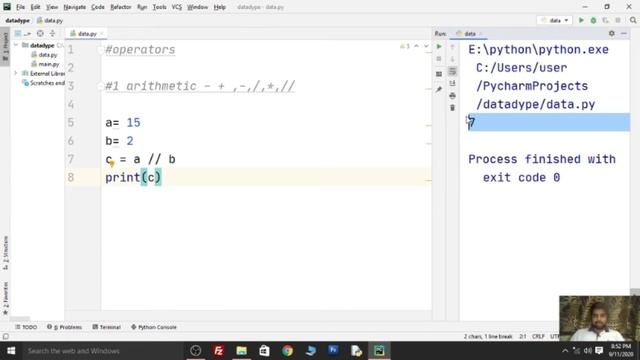Open the Code menu
The width and height of the screenshot is (640, 360).
pos(98,7)
